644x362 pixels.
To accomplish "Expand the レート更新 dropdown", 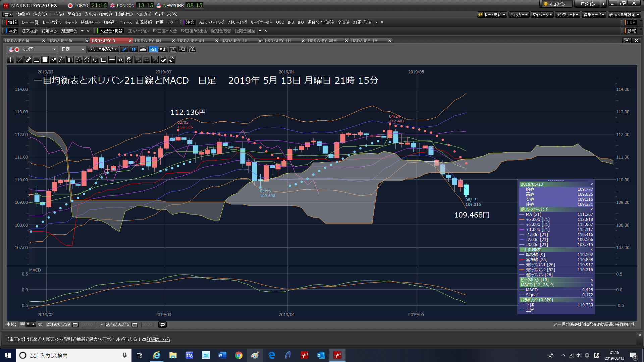I will [x=492, y=15].
